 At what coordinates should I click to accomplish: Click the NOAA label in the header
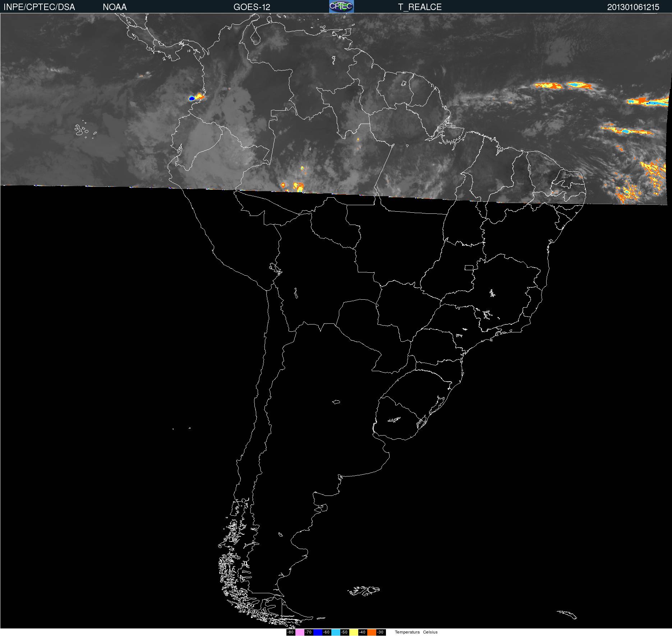[115, 7]
